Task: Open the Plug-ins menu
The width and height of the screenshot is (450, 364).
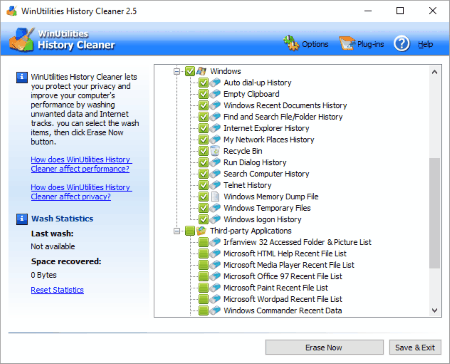Action: click(370, 44)
